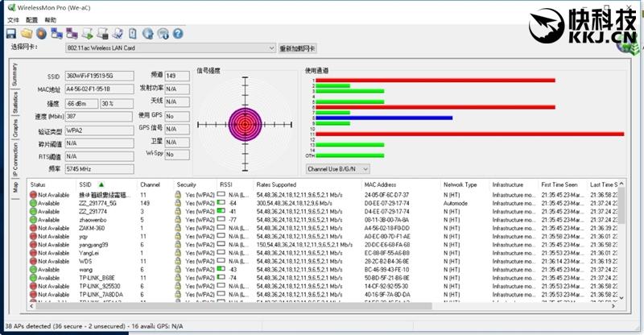
Task: Open the 选择网卡 wireless card dropdown
Action: (171, 48)
